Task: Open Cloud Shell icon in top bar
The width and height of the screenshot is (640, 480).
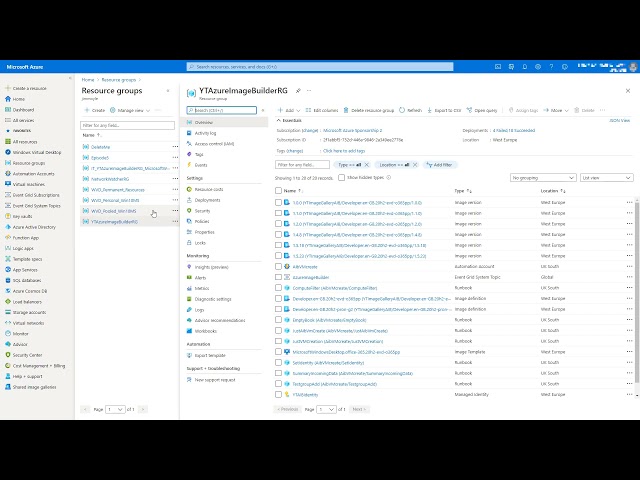Action: tap(498, 67)
